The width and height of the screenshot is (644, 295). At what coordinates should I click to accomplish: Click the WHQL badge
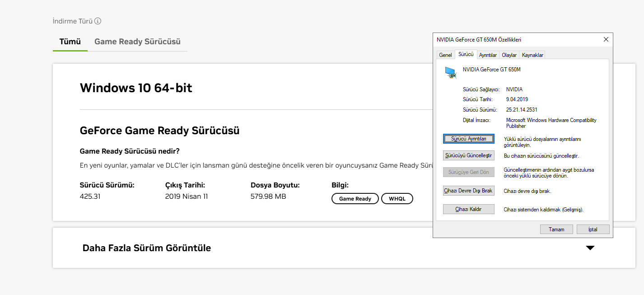point(397,199)
